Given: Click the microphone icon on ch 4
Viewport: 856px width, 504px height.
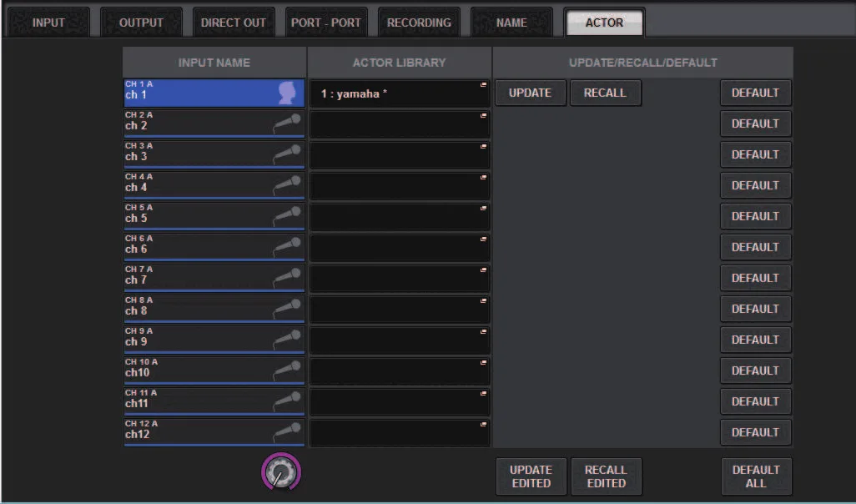Looking at the screenshot, I should click(x=287, y=185).
